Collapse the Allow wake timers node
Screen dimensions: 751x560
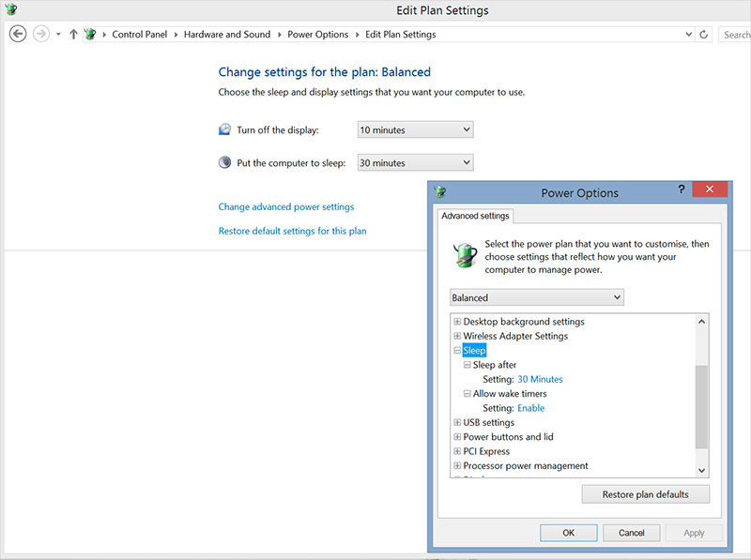[x=467, y=393]
